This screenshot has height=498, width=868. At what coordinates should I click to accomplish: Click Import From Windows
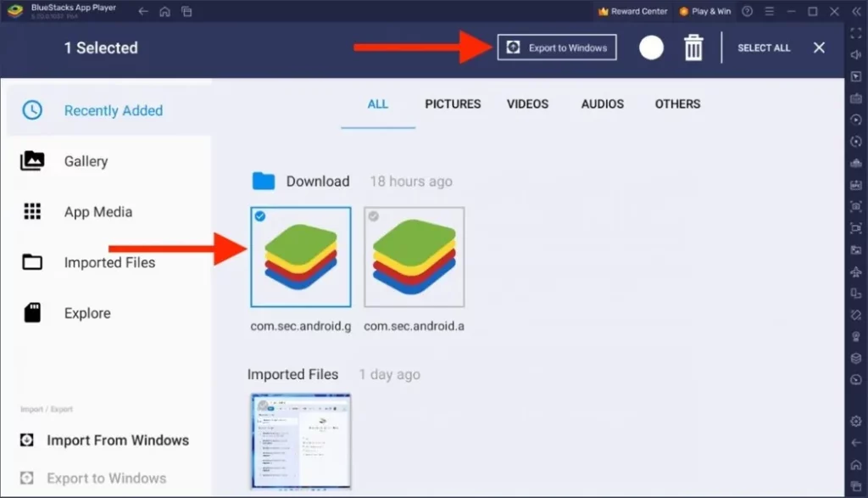(x=105, y=440)
